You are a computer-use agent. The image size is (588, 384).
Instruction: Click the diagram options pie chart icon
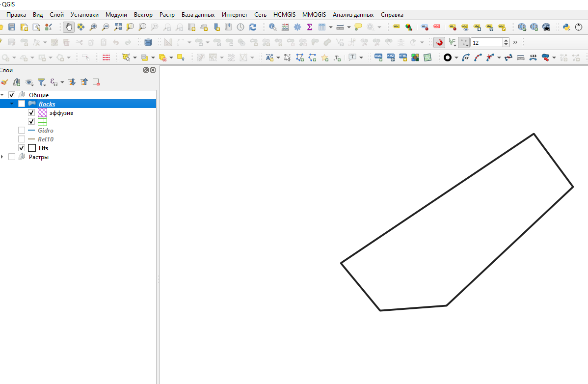[x=409, y=27]
